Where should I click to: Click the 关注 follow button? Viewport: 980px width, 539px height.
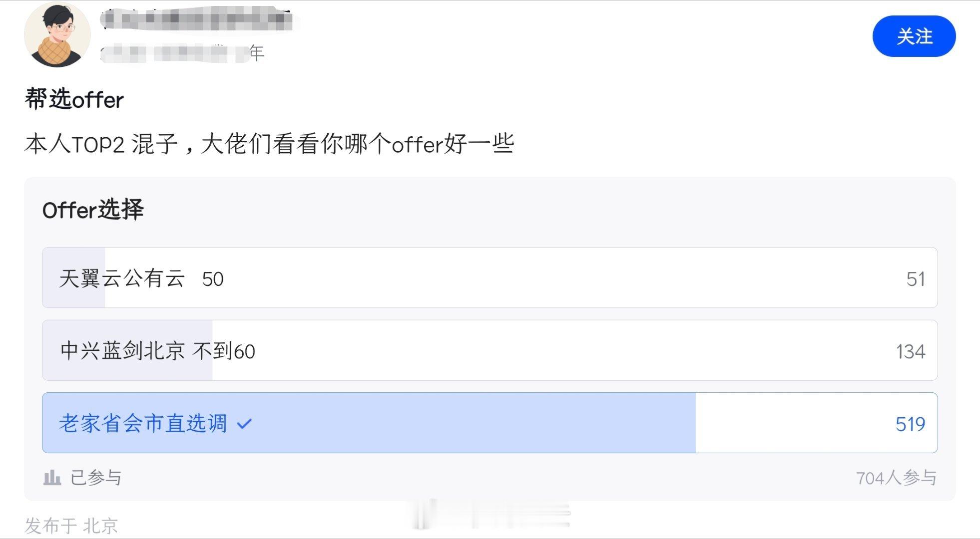914,35
